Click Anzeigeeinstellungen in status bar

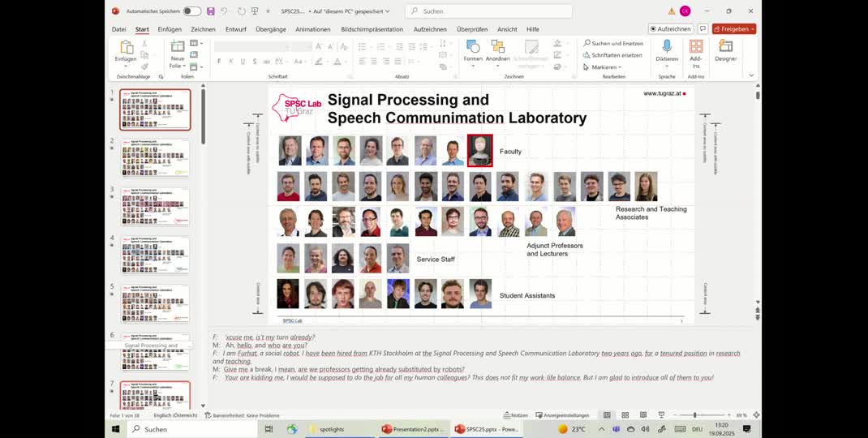[562, 415]
